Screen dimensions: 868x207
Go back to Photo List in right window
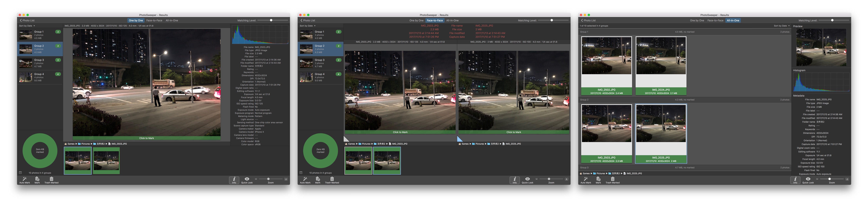(588, 21)
